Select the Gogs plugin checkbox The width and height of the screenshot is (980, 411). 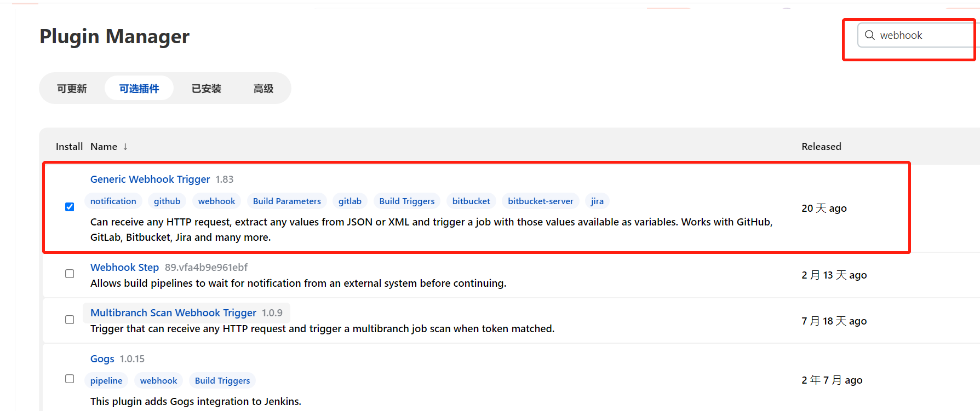pos(70,379)
